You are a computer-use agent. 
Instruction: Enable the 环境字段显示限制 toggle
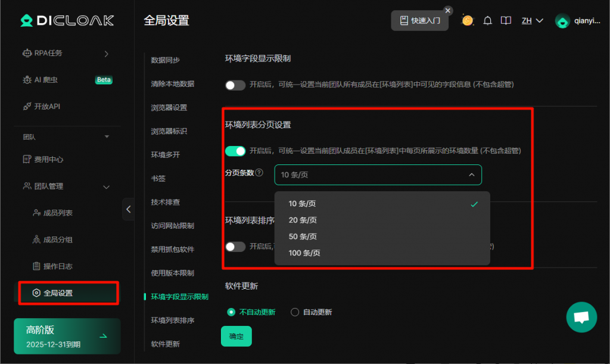pyautogui.click(x=235, y=85)
